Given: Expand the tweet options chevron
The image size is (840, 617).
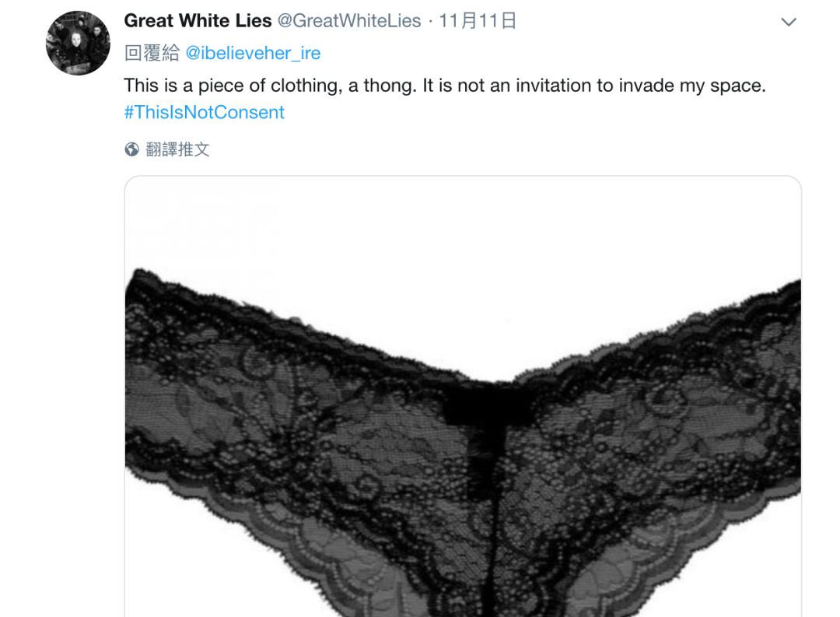Looking at the screenshot, I should tap(789, 22).
